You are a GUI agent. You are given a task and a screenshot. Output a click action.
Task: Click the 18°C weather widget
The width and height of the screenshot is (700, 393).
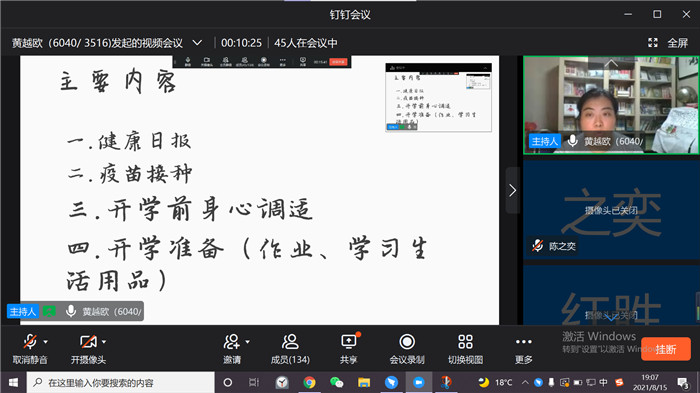(496, 382)
